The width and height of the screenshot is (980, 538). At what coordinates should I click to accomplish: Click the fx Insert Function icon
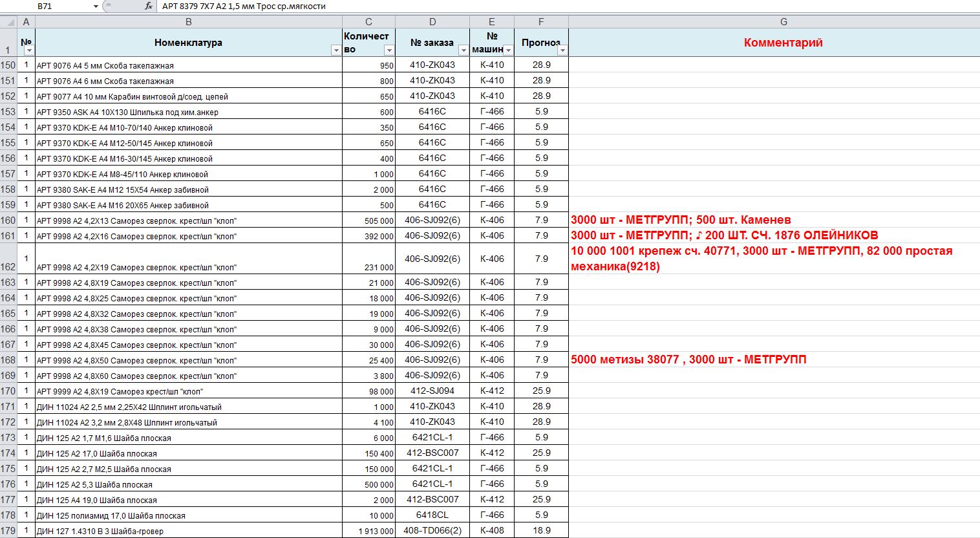coord(149,6)
